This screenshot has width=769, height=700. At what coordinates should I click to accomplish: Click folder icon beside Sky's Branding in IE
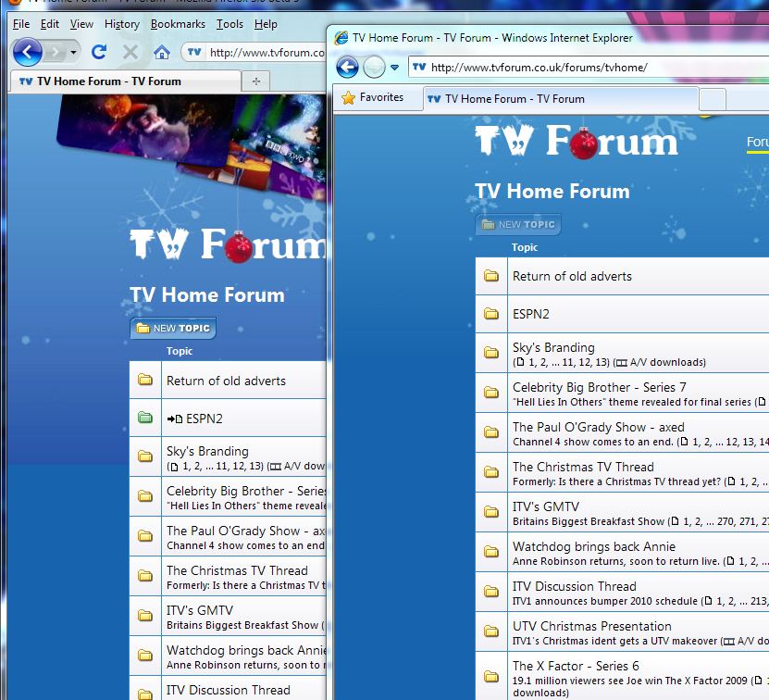pyautogui.click(x=491, y=353)
